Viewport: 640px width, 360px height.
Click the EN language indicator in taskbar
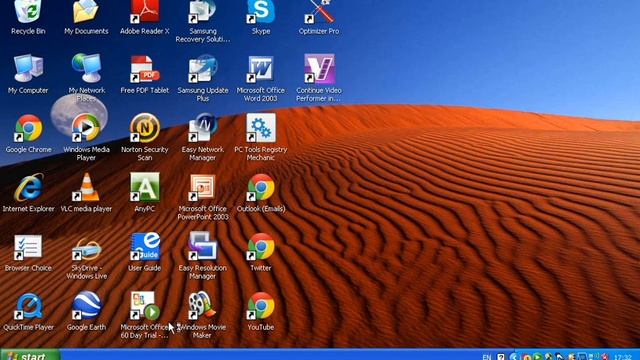coord(487,357)
